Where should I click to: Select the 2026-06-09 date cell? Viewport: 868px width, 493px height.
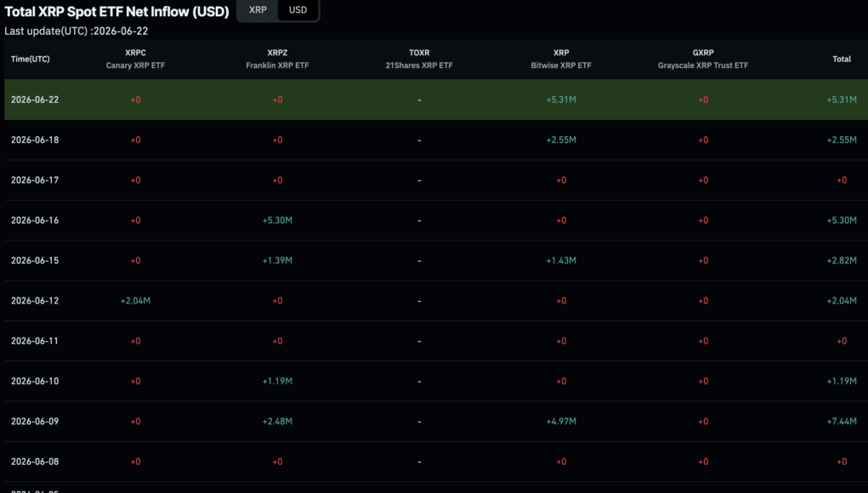pos(35,422)
